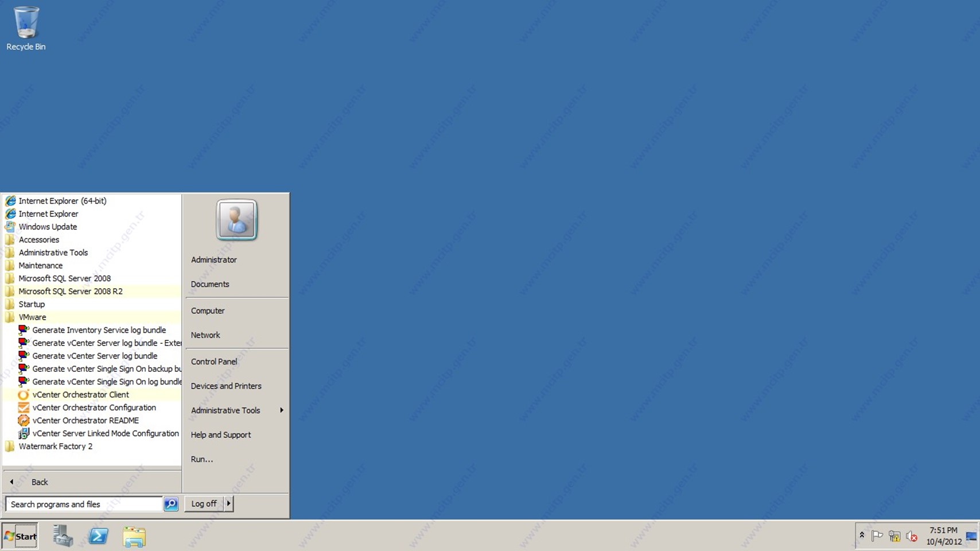
Task: Click the Internet Explorer (32-bit) shortcut icon
Action: [x=10, y=214]
